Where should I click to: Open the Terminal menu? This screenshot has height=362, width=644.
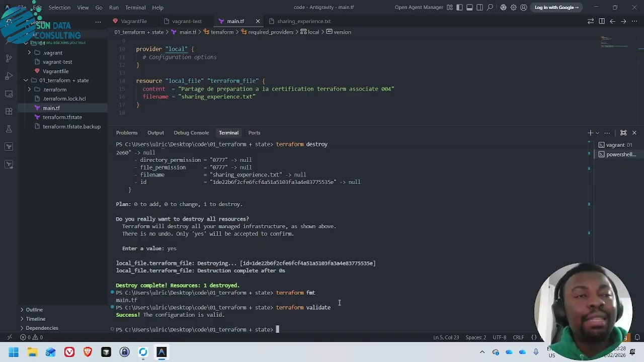(135, 8)
